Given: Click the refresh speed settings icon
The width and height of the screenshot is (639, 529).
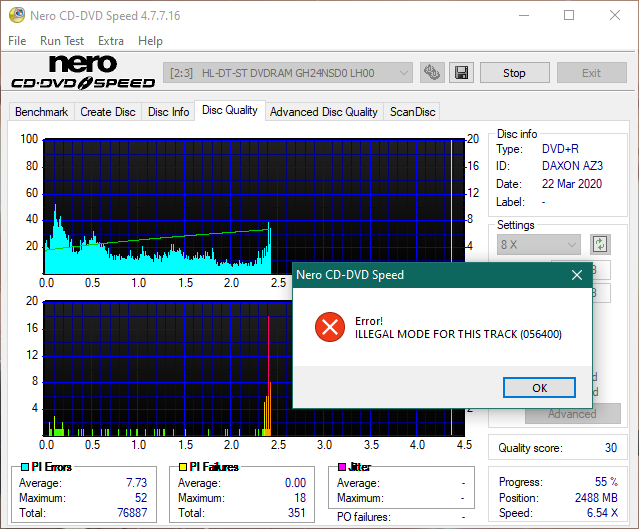Looking at the screenshot, I should [x=600, y=245].
